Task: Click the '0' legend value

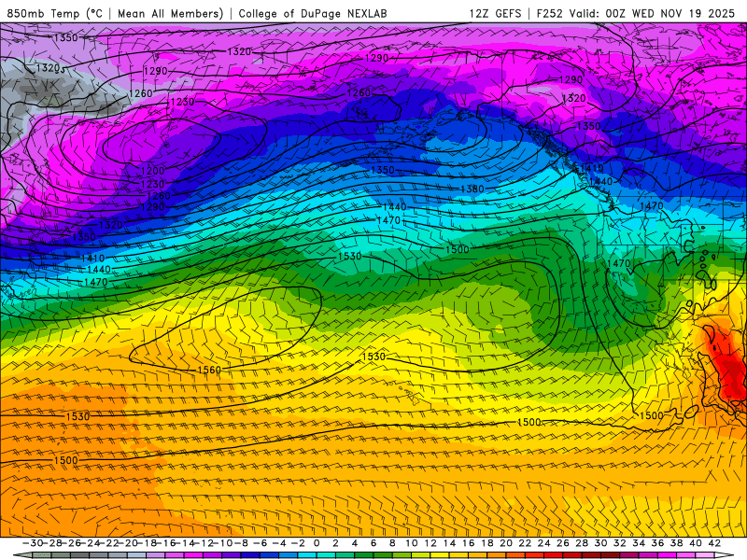Action: [317, 543]
